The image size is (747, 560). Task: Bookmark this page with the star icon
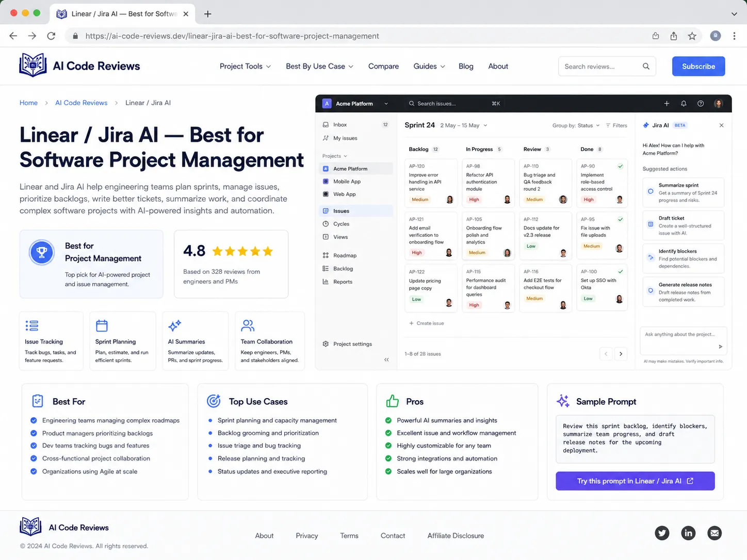click(x=692, y=36)
